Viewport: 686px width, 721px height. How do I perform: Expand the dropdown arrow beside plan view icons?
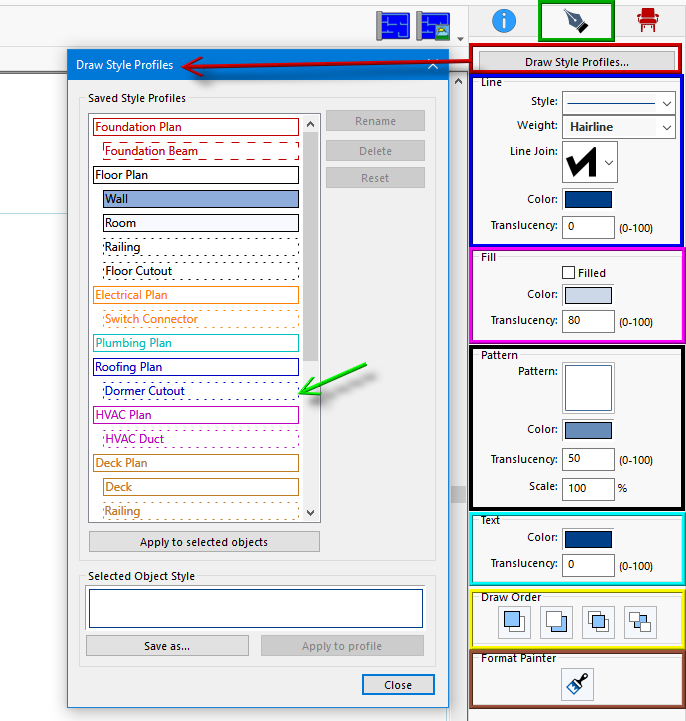pyautogui.click(x=460, y=39)
